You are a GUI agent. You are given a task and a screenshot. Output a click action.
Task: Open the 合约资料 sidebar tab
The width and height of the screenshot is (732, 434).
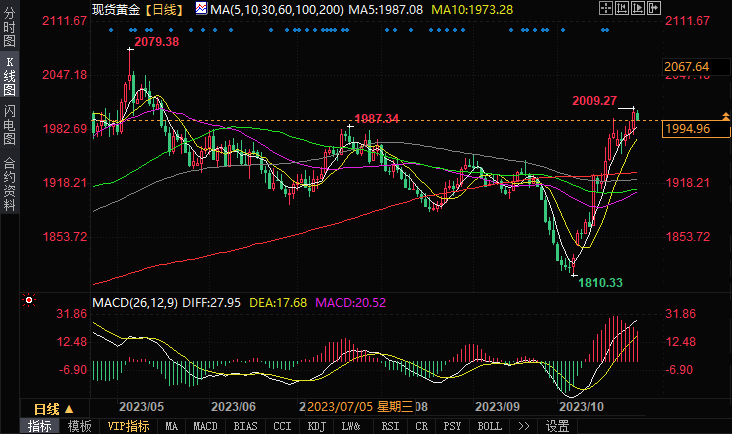coord(9,184)
